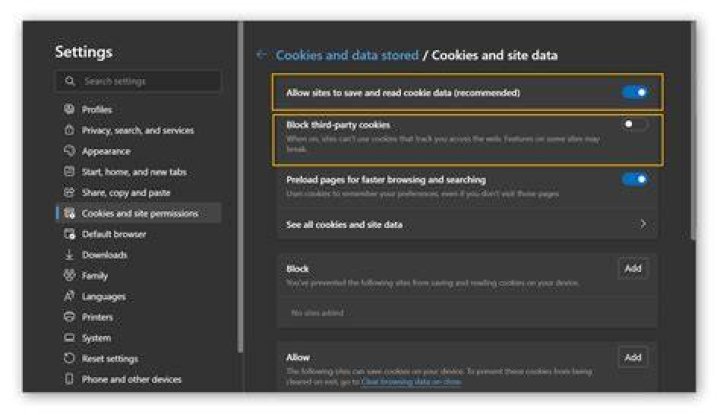The width and height of the screenshot is (720, 415).
Task: Open Cookies and site permissions section
Action: 138,213
